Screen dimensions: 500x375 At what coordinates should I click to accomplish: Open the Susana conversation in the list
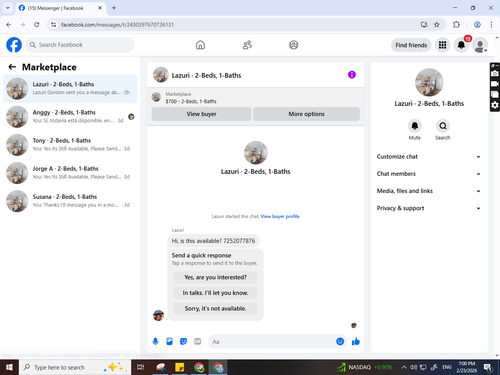70,201
